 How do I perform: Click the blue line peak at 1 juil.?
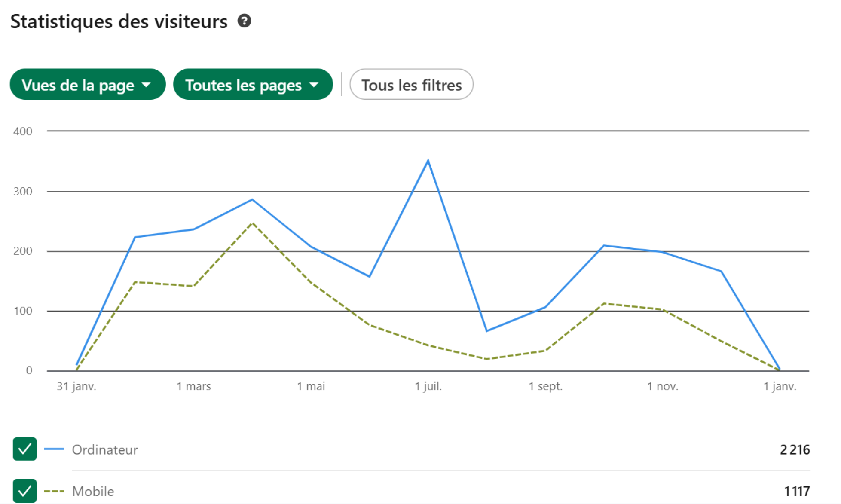click(428, 161)
